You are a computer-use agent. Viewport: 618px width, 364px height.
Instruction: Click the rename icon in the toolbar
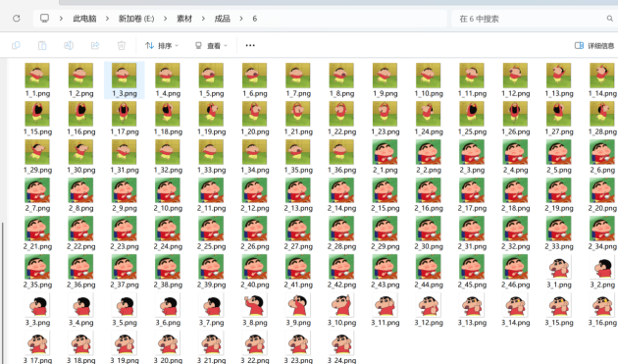tap(69, 46)
